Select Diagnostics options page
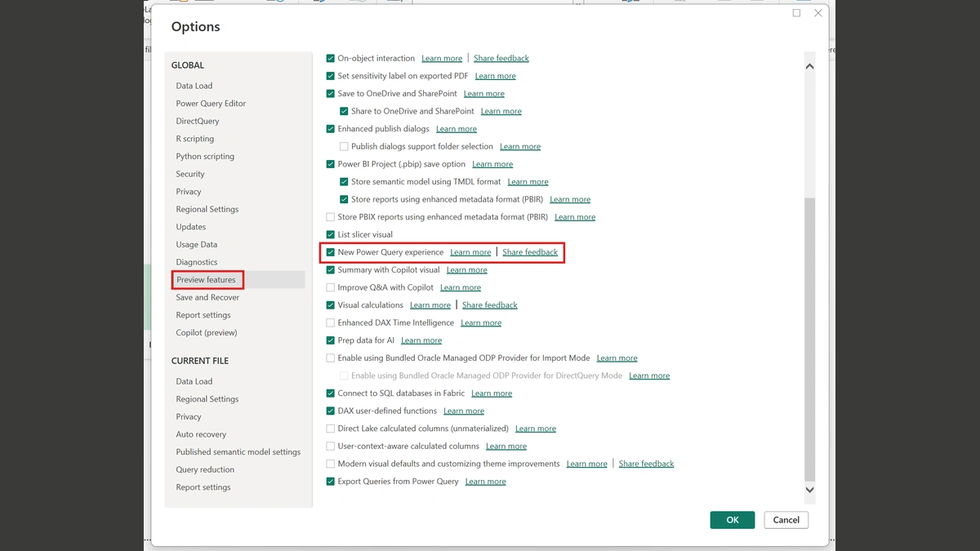This screenshot has width=980, height=551. click(197, 262)
